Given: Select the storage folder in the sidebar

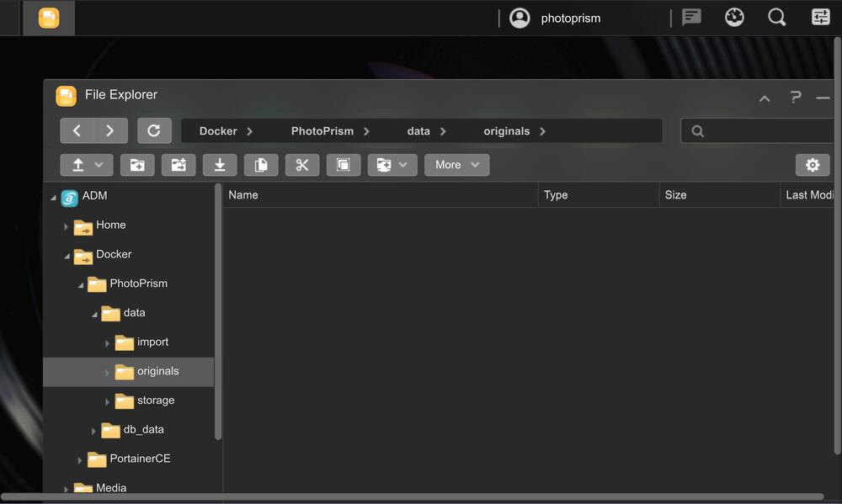Looking at the screenshot, I should point(153,400).
